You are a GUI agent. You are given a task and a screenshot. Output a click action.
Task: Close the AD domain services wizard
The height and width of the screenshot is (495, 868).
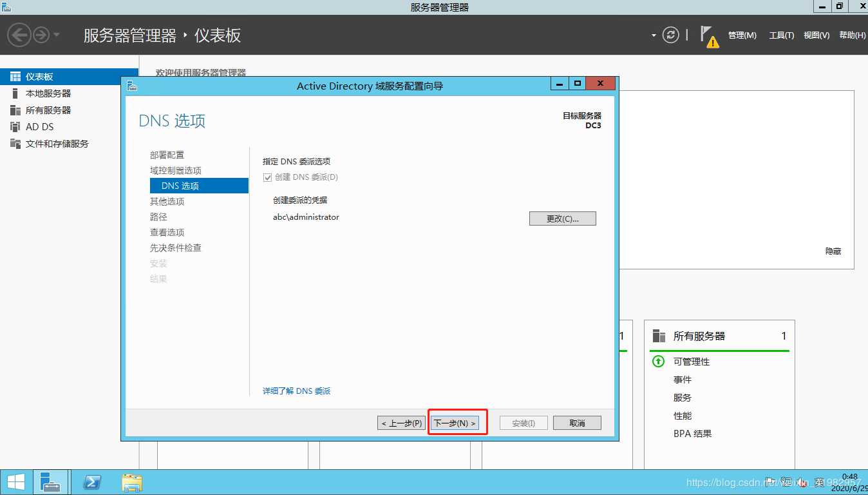pyautogui.click(x=600, y=84)
